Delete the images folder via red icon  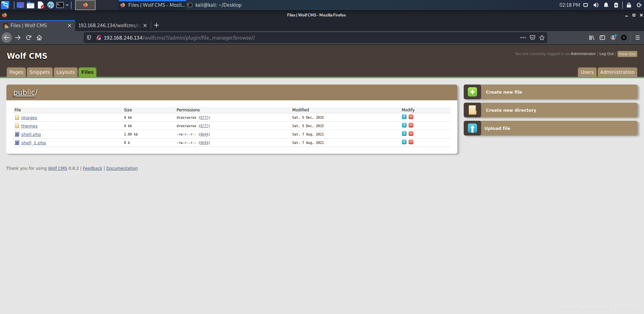[x=411, y=117]
